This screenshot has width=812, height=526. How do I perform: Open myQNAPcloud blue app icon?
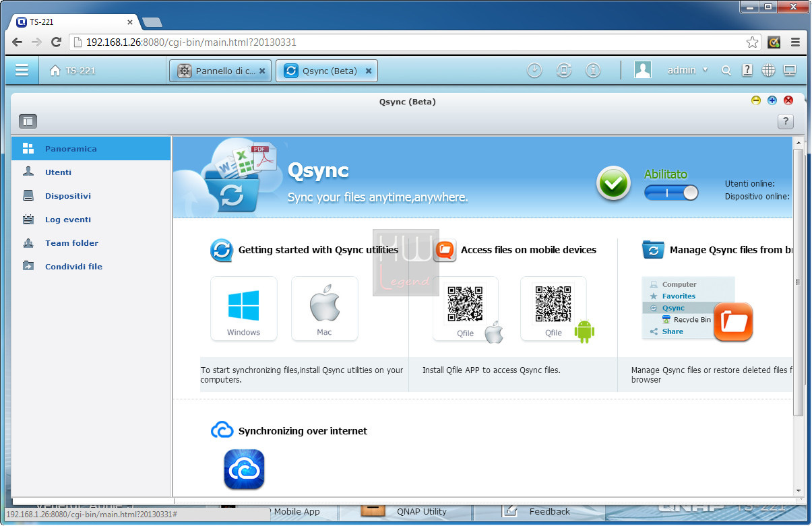click(x=244, y=469)
